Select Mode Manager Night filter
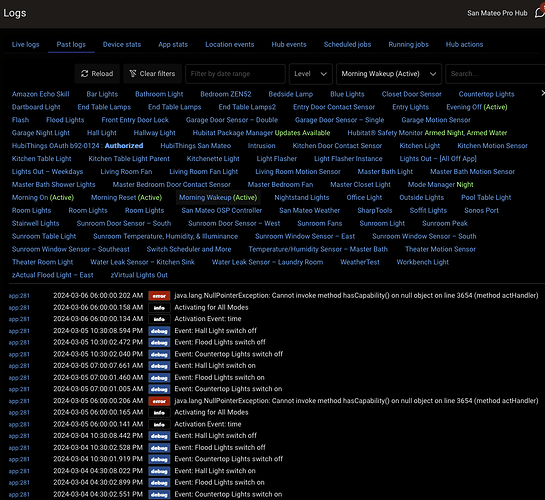The image size is (545, 500). pyautogui.click(x=440, y=185)
